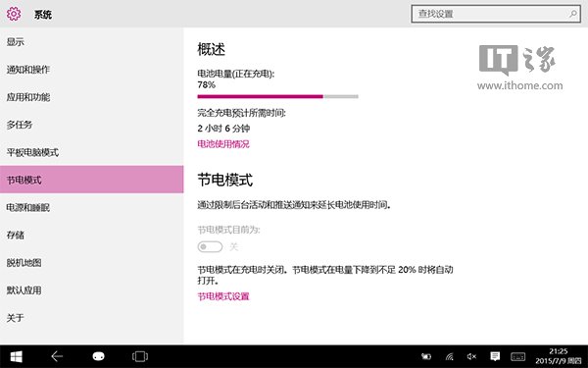The width and height of the screenshot is (588, 368).
Task: Open the 关于 page
Action: coord(92,318)
